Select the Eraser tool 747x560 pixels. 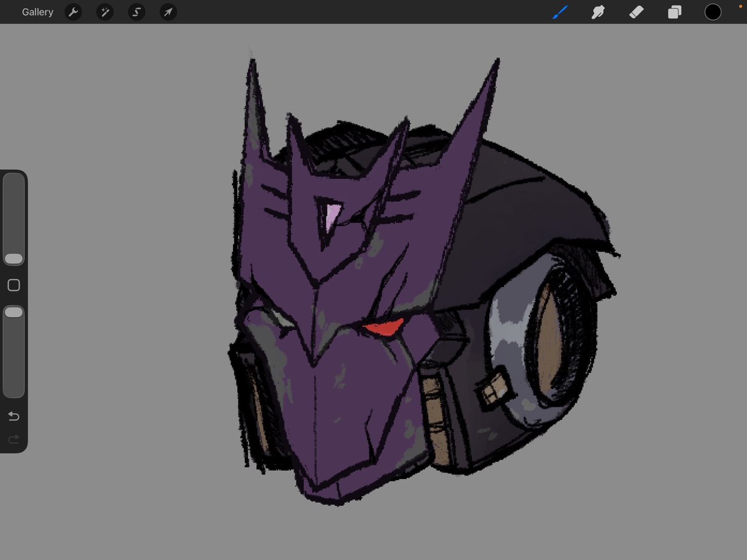click(637, 12)
